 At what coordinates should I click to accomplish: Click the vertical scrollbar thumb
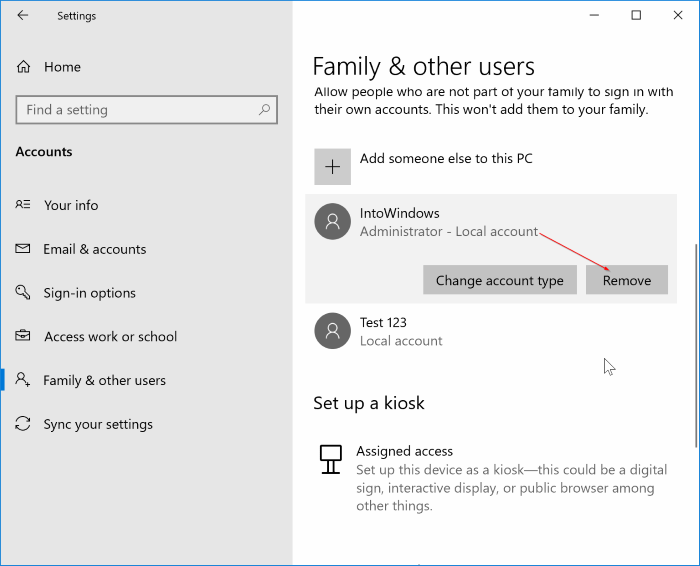click(x=696, y=345)
